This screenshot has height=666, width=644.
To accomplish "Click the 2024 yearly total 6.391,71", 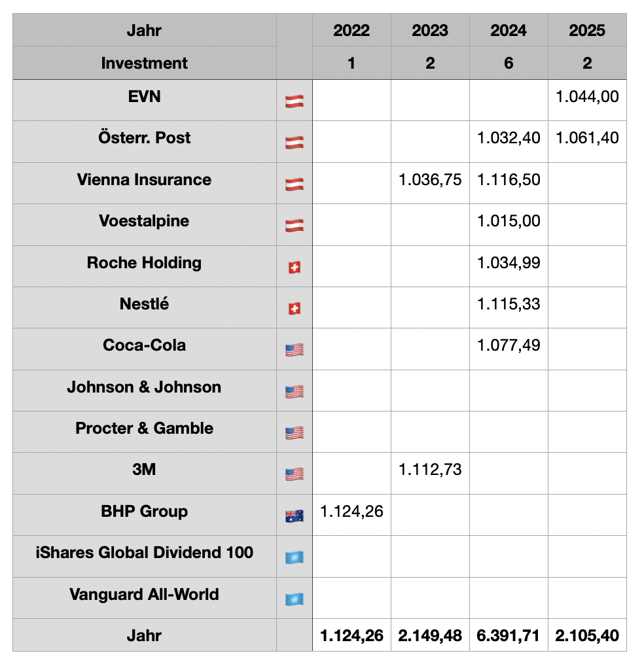I will point(509,635).
